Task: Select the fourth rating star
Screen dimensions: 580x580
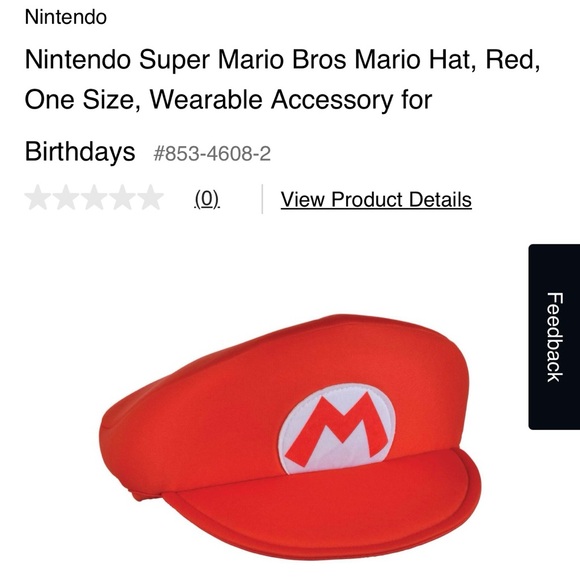Action: pos(122,198)
